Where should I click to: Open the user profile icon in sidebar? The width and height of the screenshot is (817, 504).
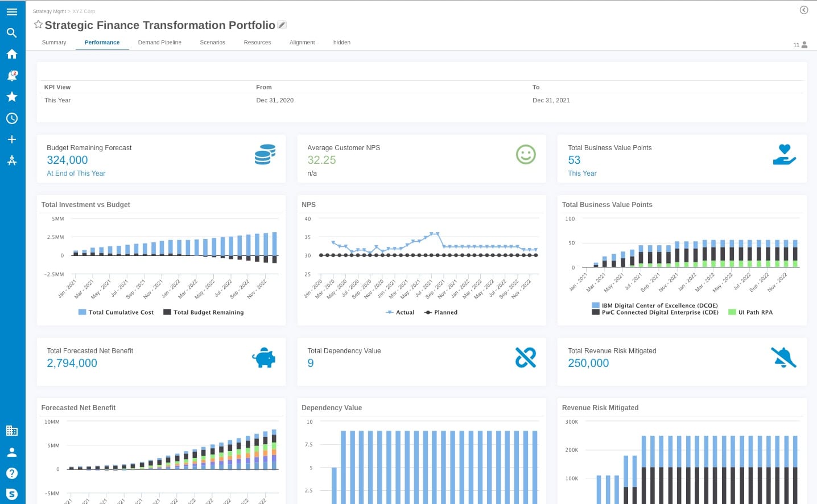click(11, 452)
